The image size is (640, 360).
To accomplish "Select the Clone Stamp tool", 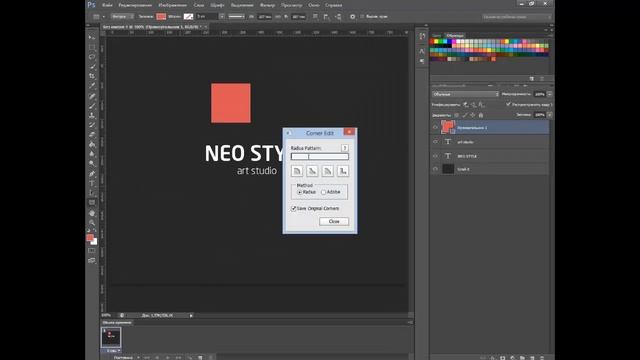I will (92, 116).
